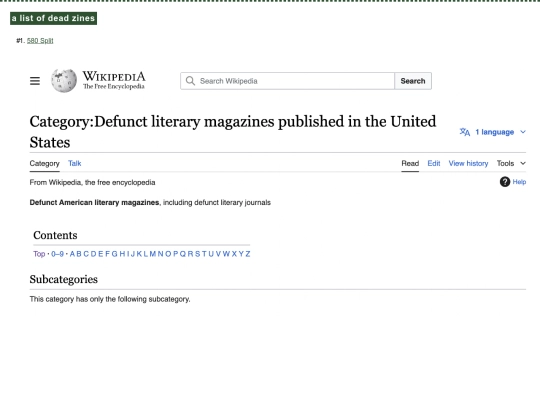Jump to letter W in contents

(226, 254)
